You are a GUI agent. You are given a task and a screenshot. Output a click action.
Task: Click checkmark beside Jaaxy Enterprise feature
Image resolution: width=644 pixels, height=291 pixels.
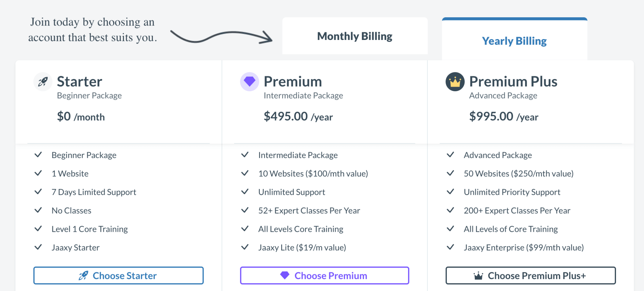(x=450, y=247)
